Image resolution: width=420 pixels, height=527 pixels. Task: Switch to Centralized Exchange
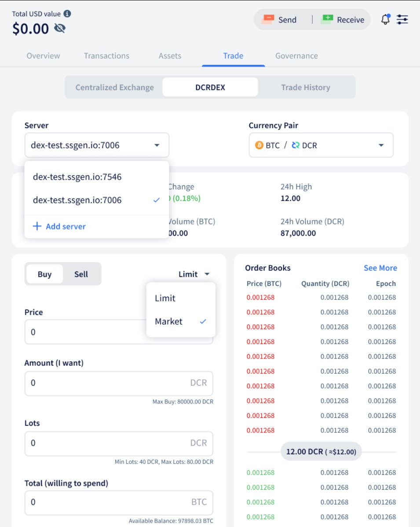point(115,88)
